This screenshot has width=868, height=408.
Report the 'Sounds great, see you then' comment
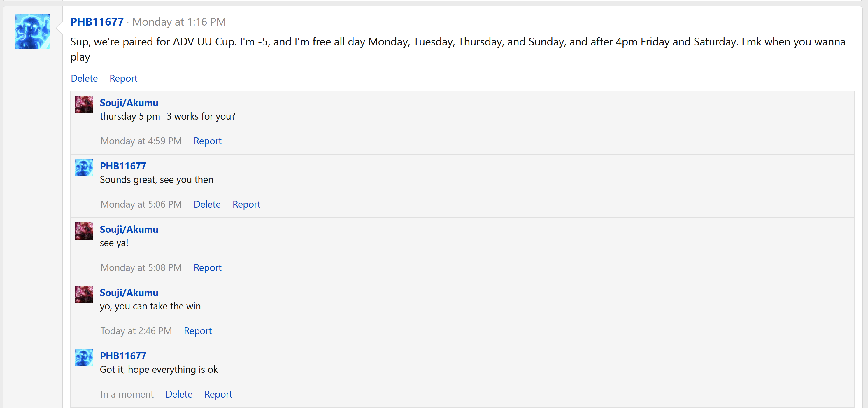tap(246, 204)
